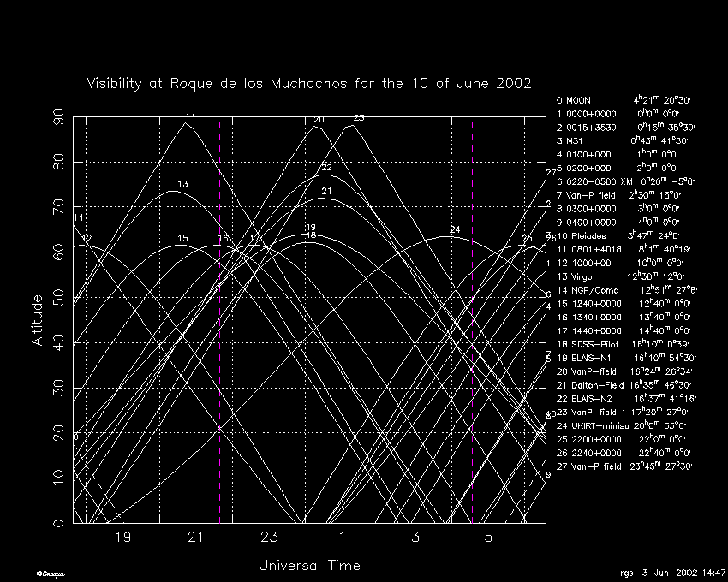Click the curve peak label 24
This screenshot has height=582, width=728.
tap(455, 230)
